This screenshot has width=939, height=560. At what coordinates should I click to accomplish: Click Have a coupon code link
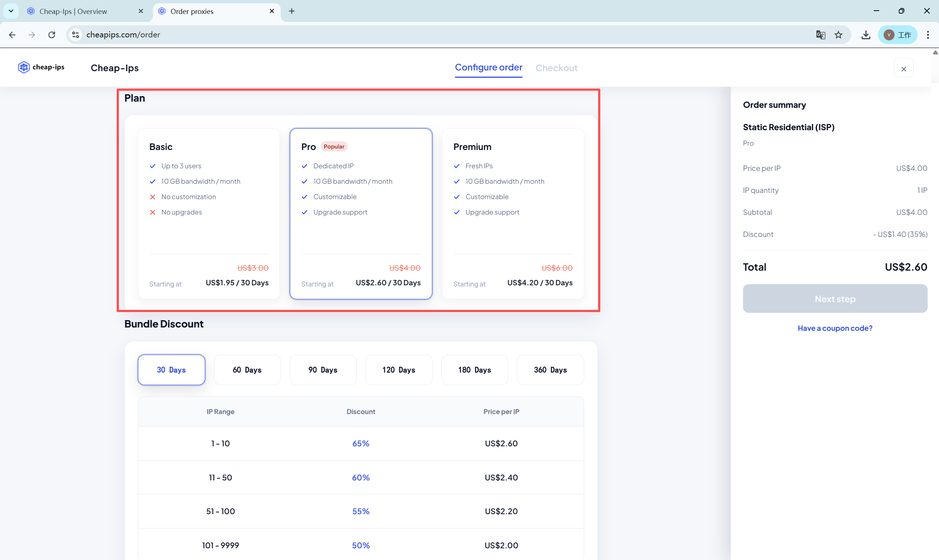(x=835, y=328)
